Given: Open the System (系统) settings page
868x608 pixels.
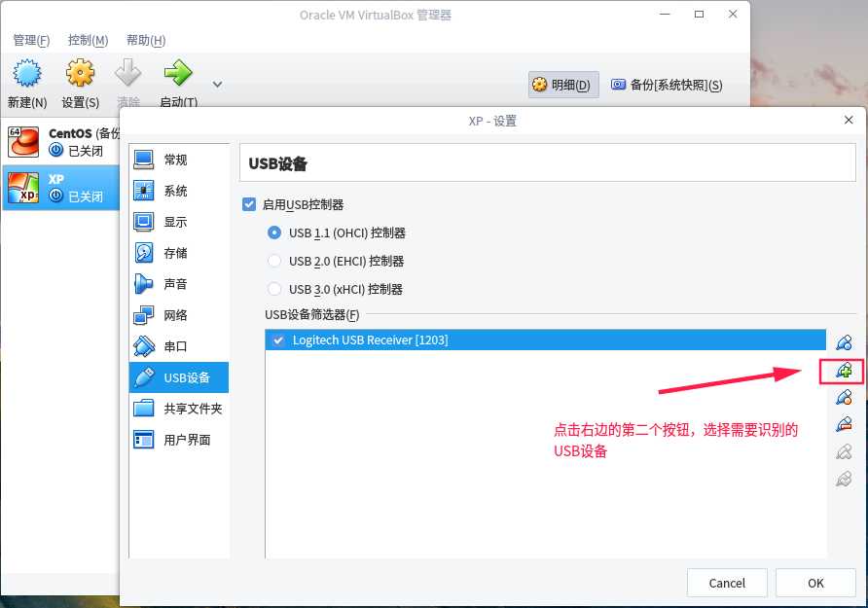Looking at the screenshot, I should pos(179,191).
